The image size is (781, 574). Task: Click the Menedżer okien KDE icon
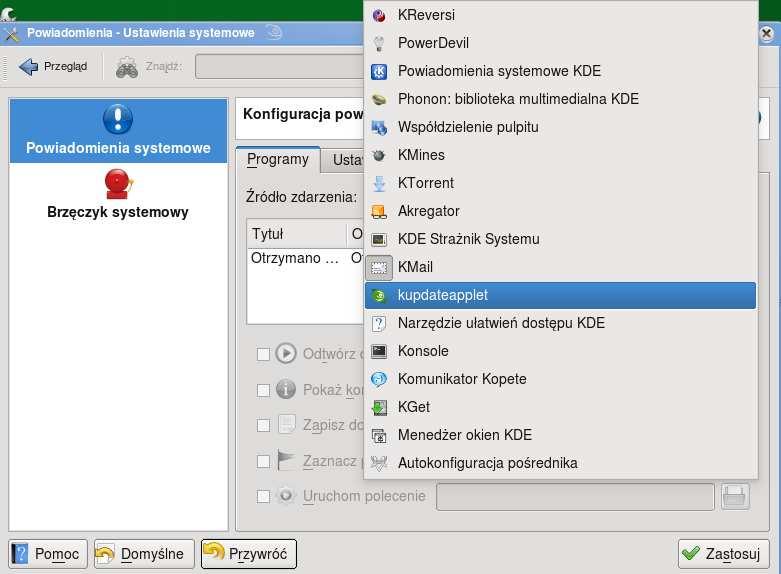[379, 435]
